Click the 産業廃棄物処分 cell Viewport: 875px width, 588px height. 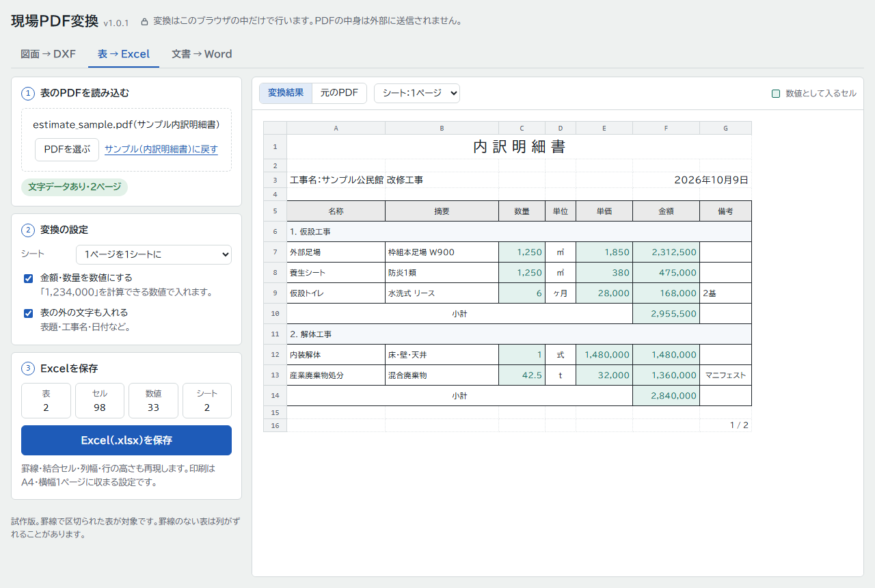(336, 375)
